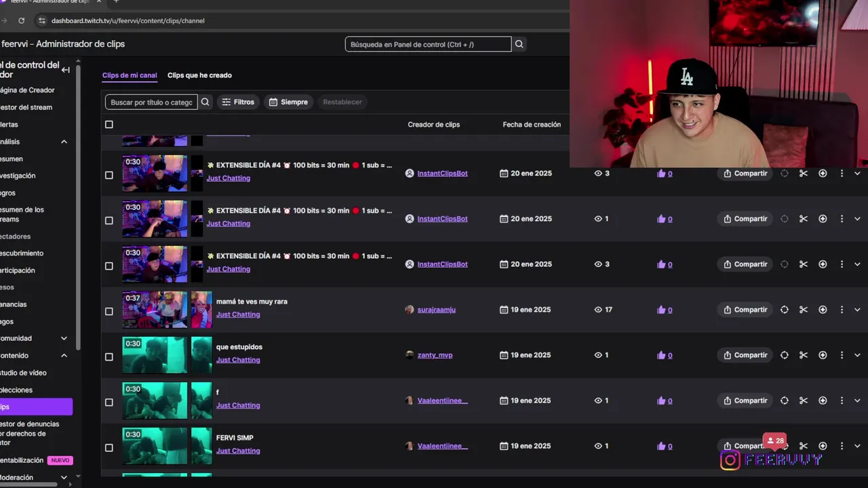Click the magnifier next to the clip search field

[x=205, y=102]
